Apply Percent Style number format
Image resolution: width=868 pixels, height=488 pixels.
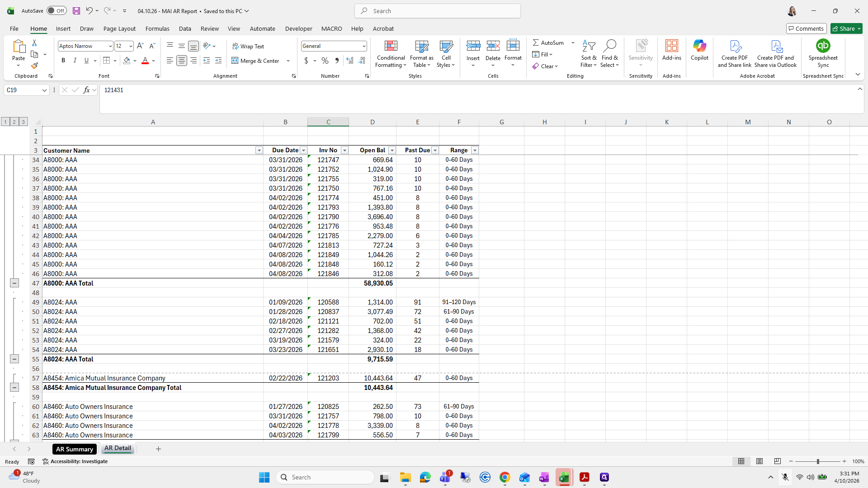click(325, 61)
